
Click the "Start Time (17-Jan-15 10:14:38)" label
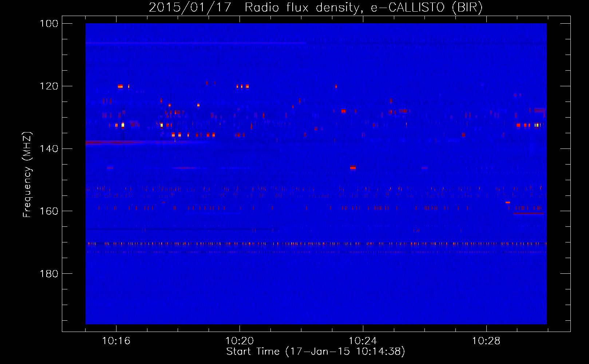[x=316, y=352]
